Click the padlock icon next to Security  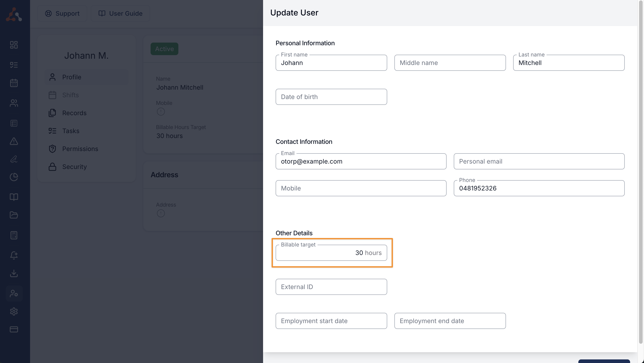tap(52, 167)
